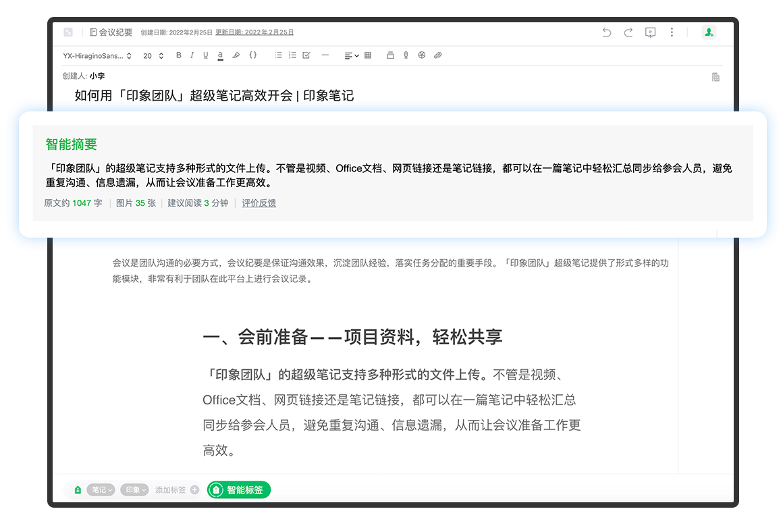Insert a horizontal divider line
The height and width of the screenshot is (532, 783).
[325, 55]
